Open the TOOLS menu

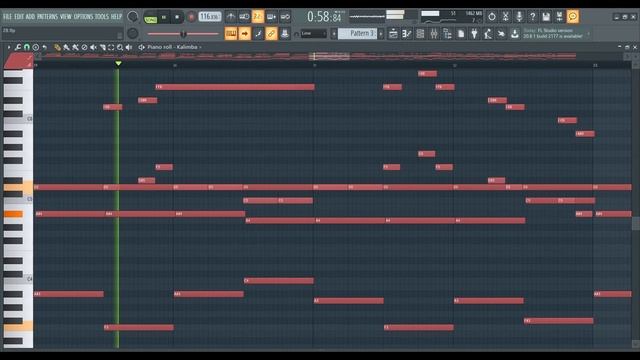click(102, 17)
